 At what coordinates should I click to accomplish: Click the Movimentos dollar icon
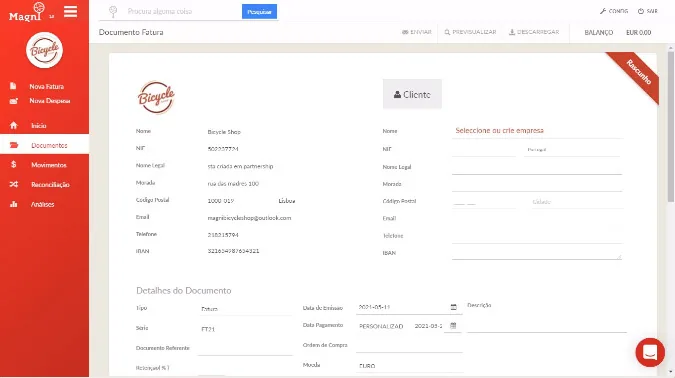14,164
